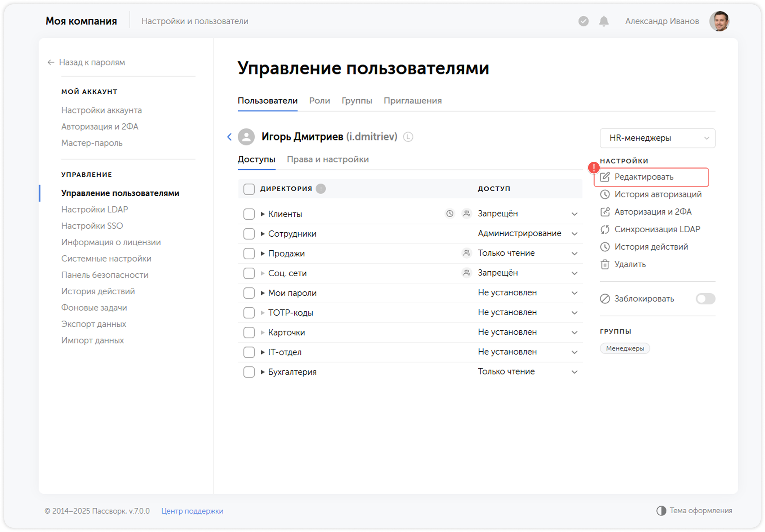Viewport: 765px width, 532px height.
Task: Open Настройки SSO in sidebar
Action: pos(92,226)
